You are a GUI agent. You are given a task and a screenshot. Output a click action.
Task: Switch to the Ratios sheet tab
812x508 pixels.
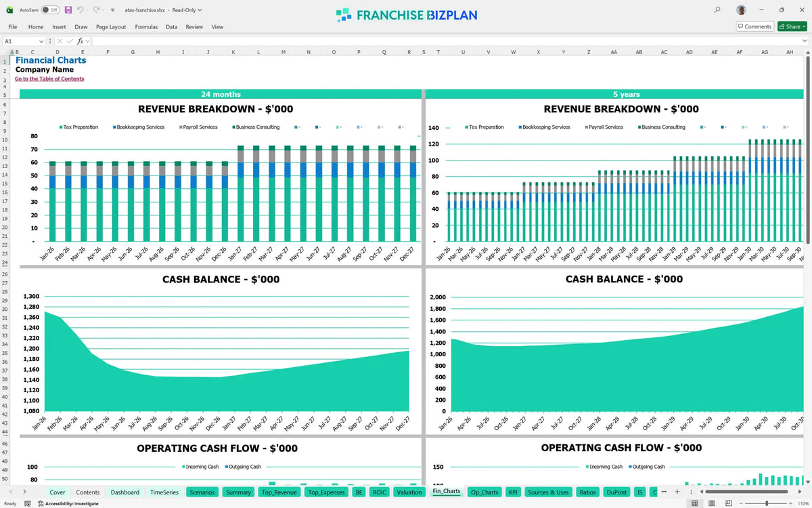[587, 492]
